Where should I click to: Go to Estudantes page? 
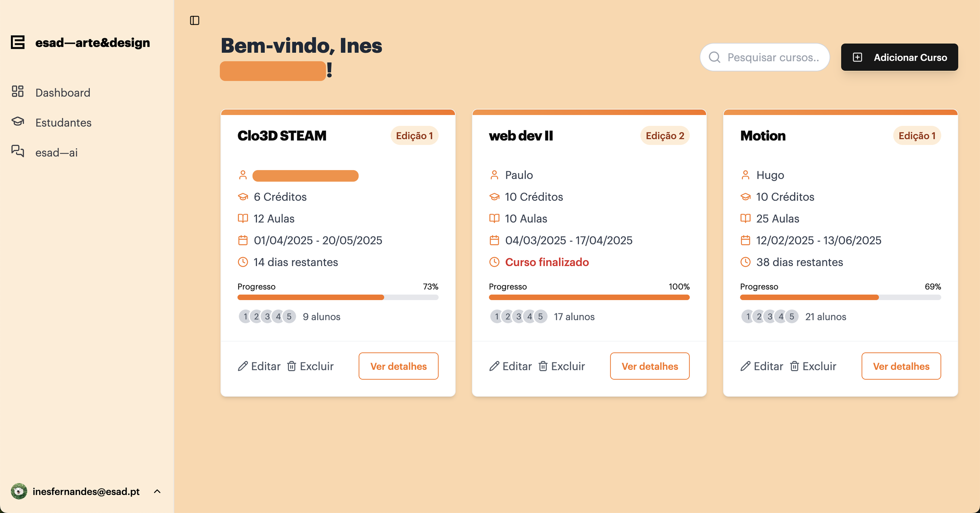click(x=63, y=122)
